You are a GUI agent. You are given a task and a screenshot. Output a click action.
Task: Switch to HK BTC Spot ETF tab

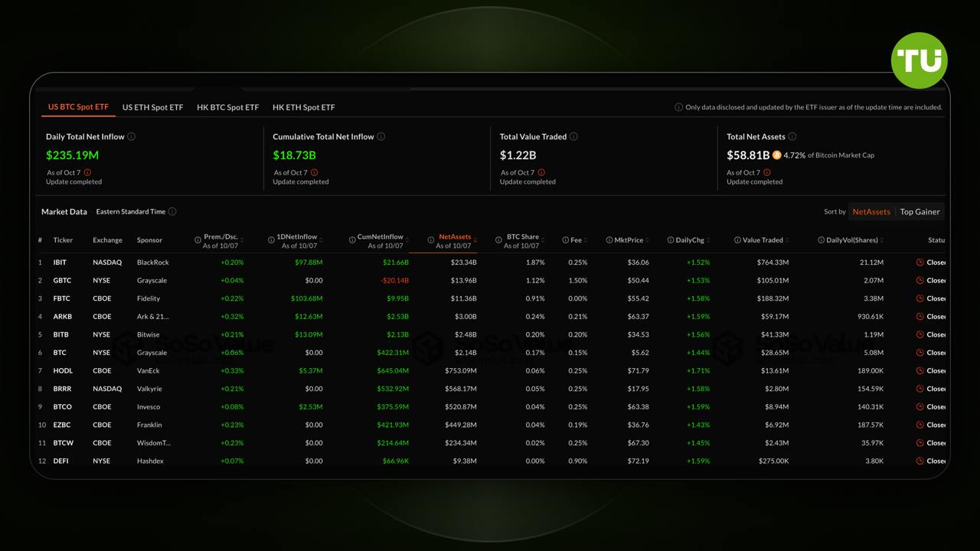[x=227, y=107]
